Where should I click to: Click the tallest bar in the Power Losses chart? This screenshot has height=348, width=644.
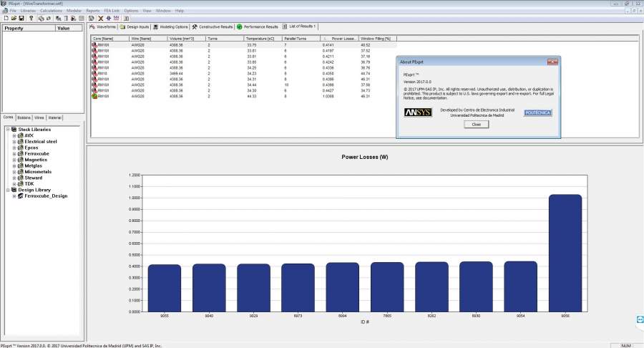point(565,253)
